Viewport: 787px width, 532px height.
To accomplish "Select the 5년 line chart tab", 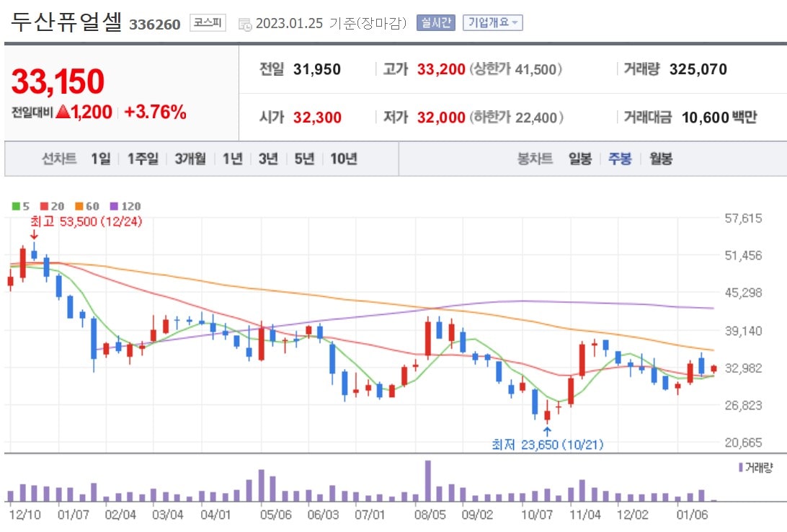I will click(x=304, y=159).
